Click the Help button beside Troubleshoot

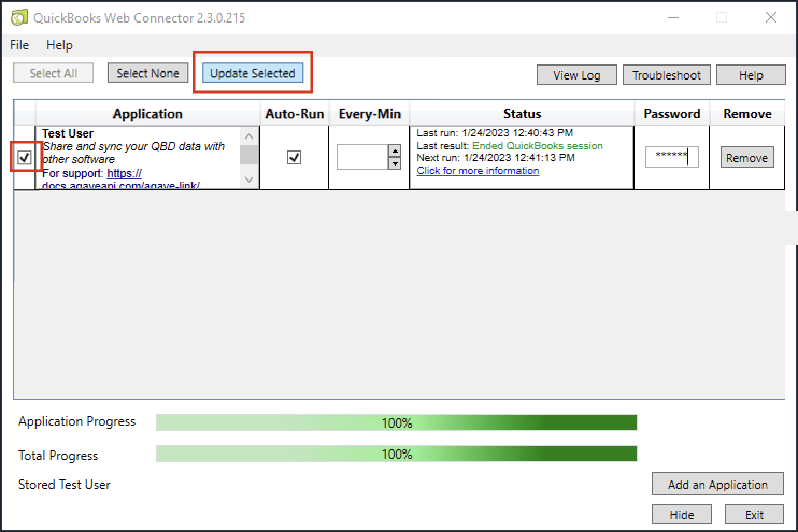pos(751,75)
